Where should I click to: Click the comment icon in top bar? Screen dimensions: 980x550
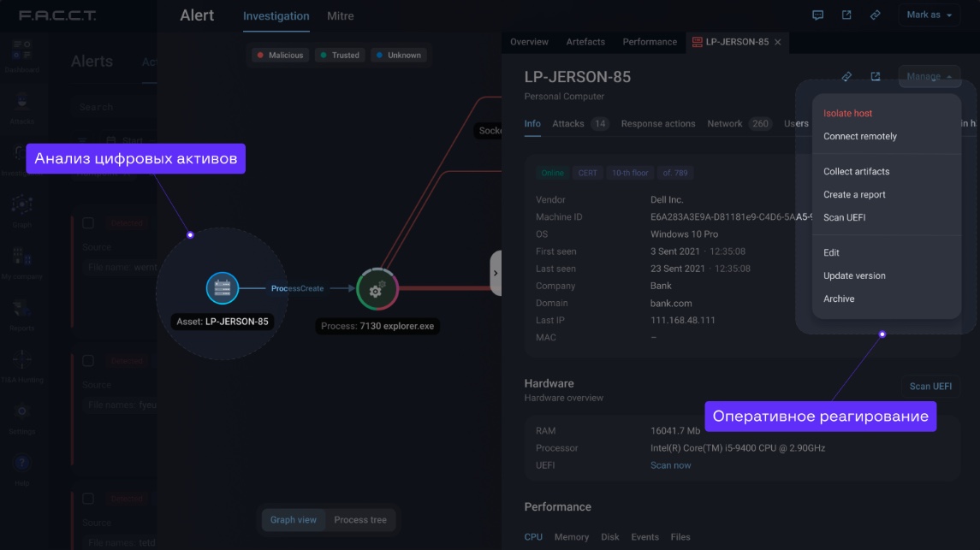coord(817,15)
